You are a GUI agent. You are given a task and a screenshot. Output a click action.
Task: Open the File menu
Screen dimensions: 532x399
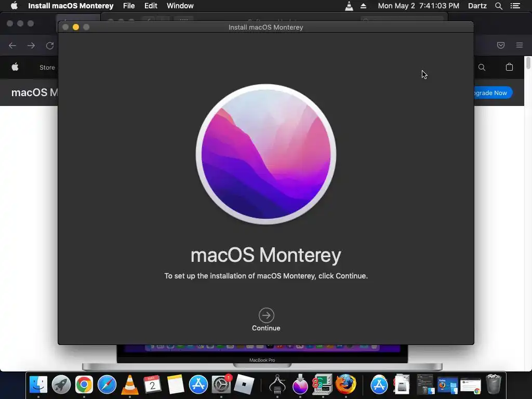point(129,6)
